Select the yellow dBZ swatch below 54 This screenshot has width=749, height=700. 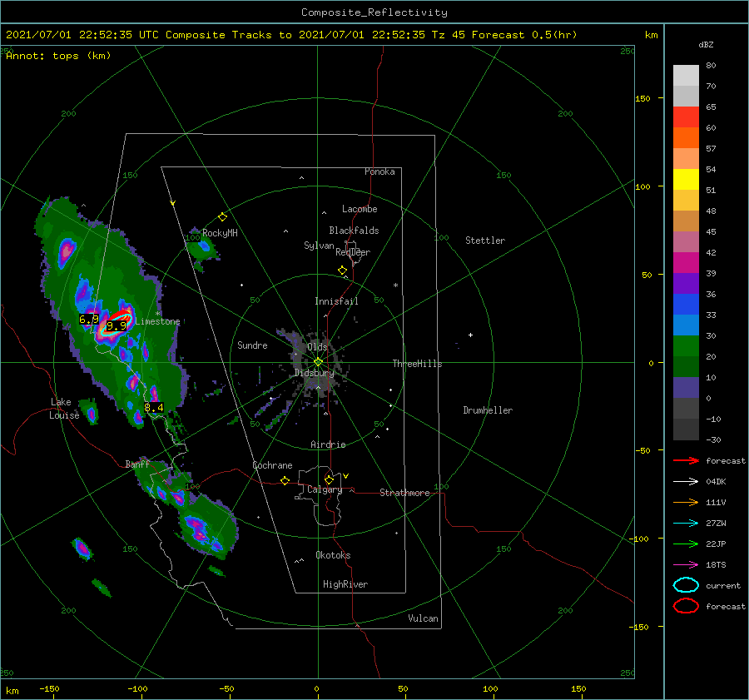pyautogui.click(x=686, y=179)
